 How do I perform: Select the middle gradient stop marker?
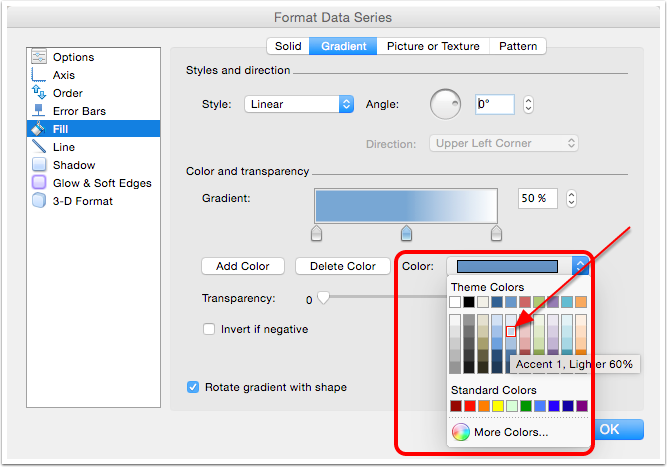406,233
